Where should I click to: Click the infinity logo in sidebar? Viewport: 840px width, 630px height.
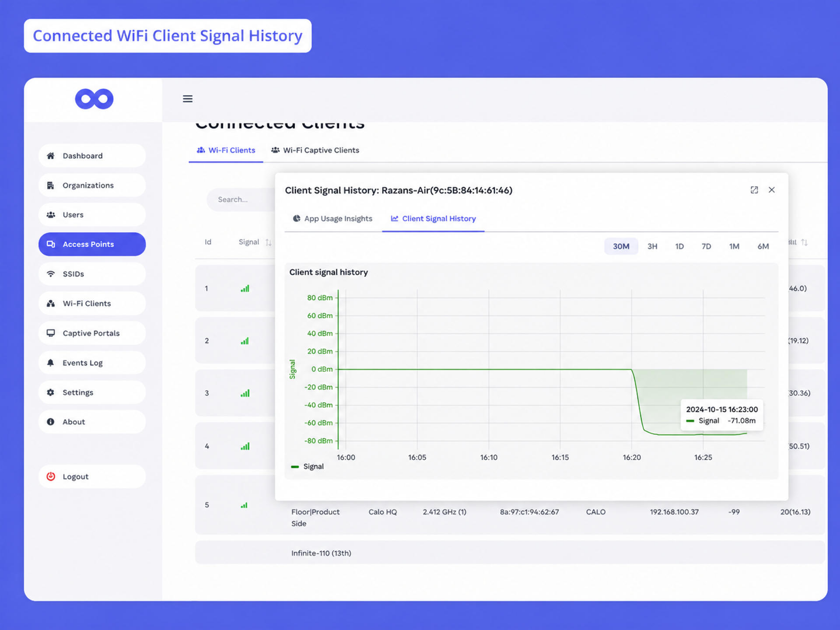94,99
